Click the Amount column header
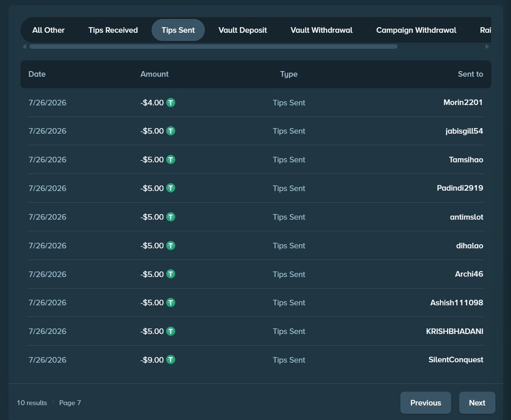 (155, 74)
